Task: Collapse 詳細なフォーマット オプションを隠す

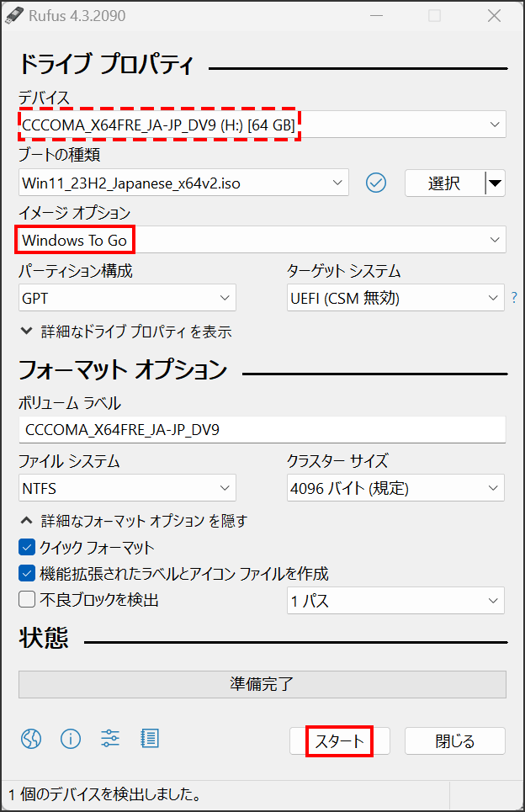Action: pyautogui.click(x=134, y=521)
